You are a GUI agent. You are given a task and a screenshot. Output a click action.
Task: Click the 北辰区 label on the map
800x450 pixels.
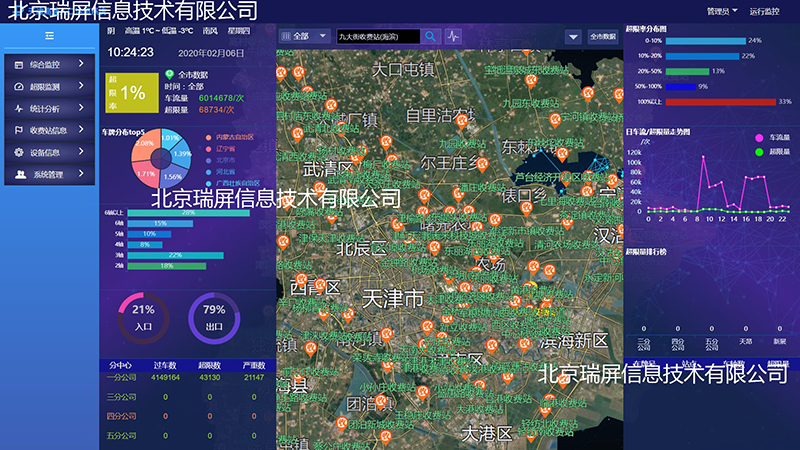tap(361, 249)
